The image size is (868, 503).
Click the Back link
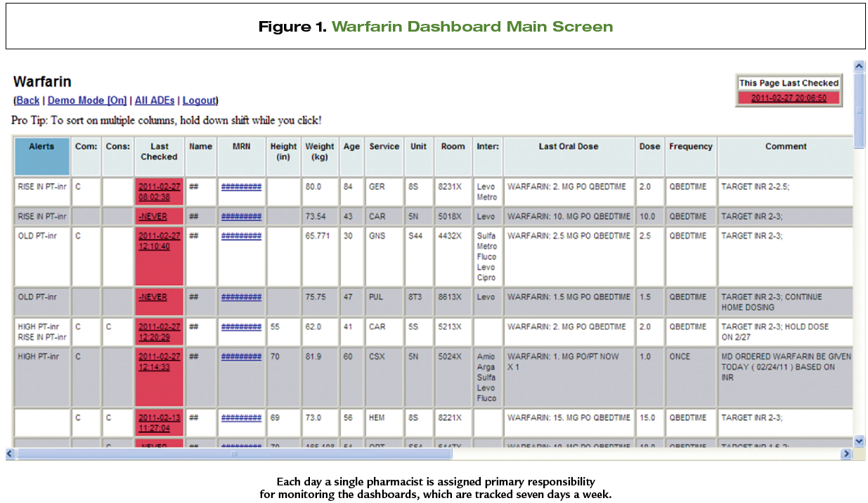[x=27, y=100]
